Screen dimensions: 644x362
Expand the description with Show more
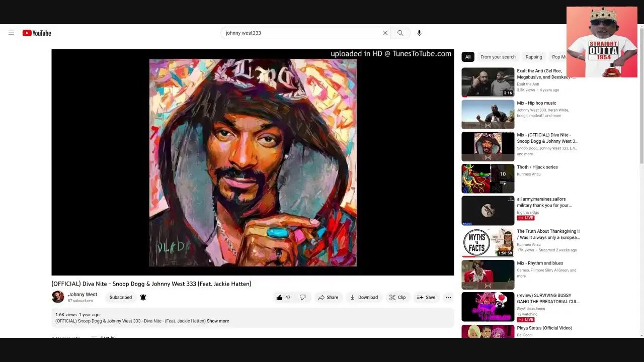click(218, 321)
